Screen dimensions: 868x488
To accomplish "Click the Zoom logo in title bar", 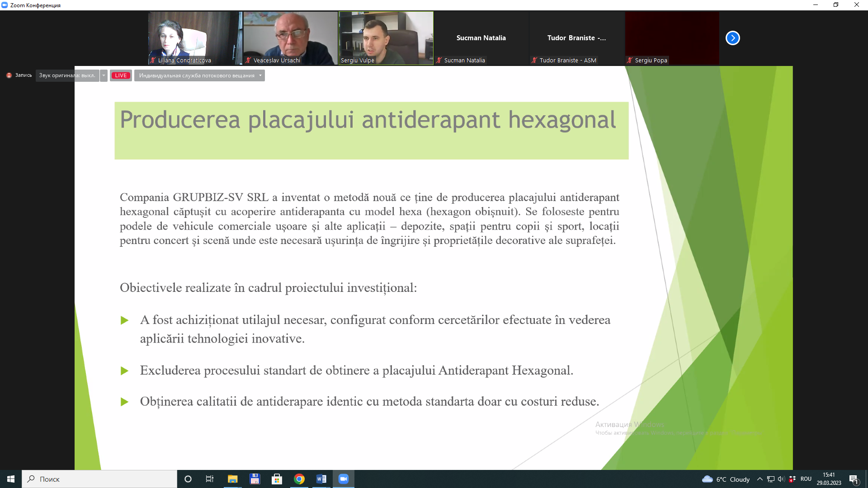I will [x=5, y=5].
